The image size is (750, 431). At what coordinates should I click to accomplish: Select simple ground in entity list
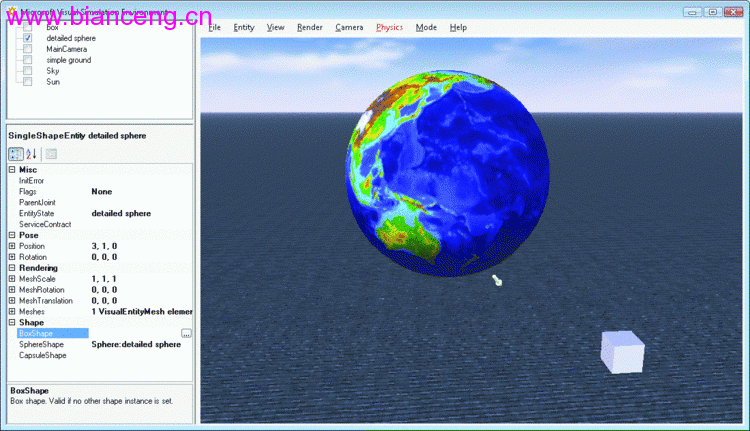tap(68, 60)
